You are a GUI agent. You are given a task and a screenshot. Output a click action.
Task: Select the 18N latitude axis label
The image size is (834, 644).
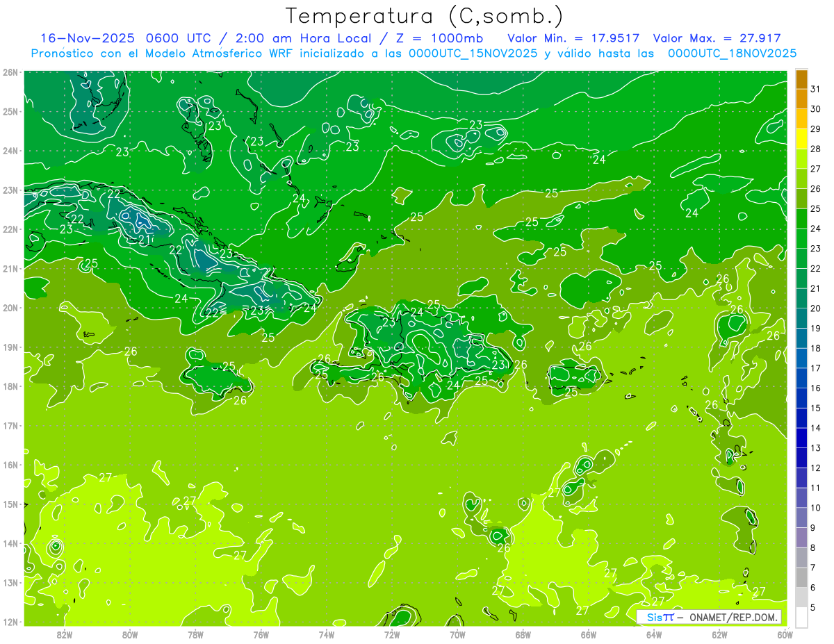[10, 386]
